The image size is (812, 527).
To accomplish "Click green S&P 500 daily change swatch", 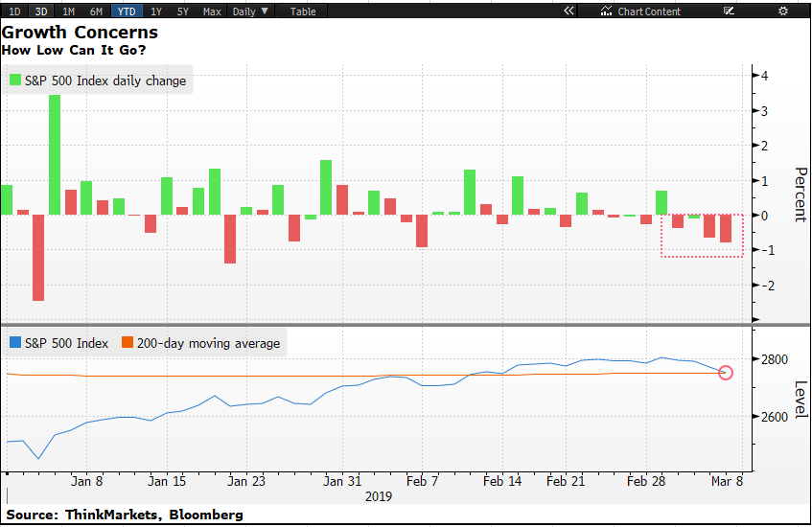I will (15, 81).
